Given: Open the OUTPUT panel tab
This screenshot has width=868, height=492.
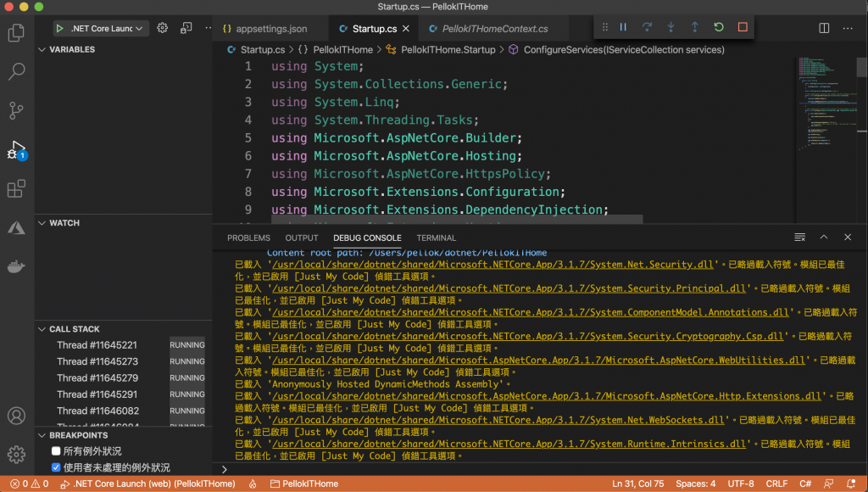Looking at the screenshot, I should (x=302, y=238).
